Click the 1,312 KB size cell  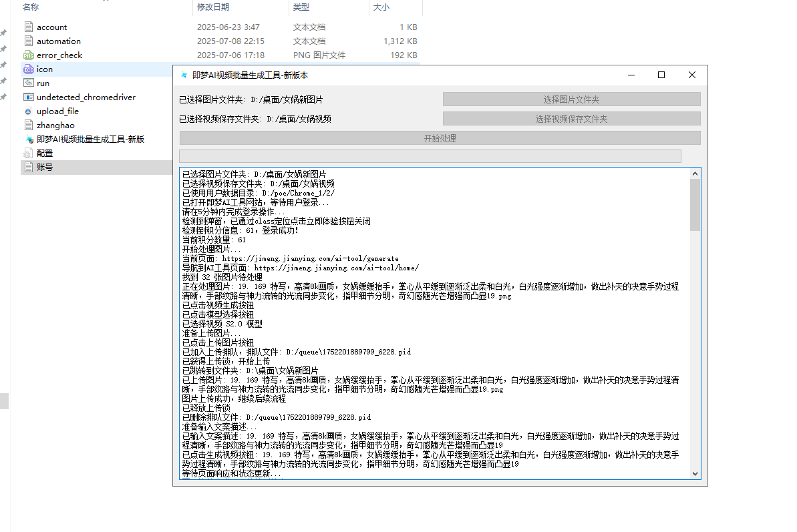pyautogui.click(x=400, y=41)
